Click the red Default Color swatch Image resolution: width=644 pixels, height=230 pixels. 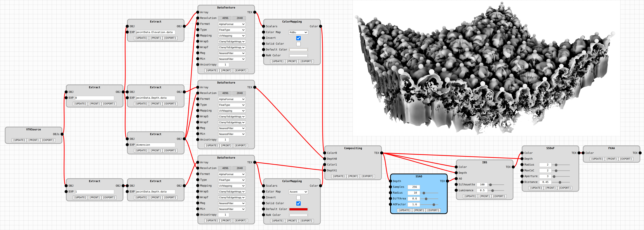298,209
